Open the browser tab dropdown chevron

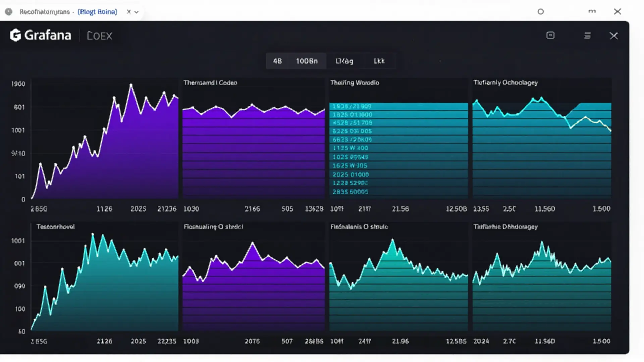click(x=137, y=12)
